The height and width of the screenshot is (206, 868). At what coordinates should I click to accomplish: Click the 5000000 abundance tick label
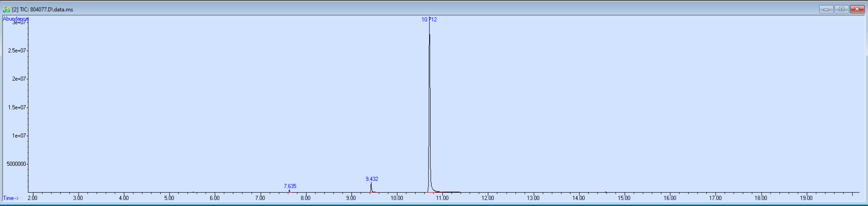(x=17, y=164)
